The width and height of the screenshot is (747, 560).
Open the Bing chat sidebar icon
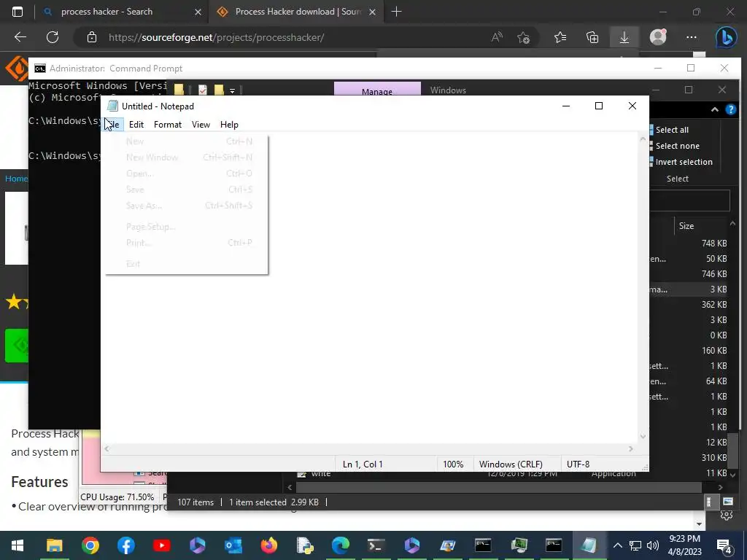click(x=727, y=37)
